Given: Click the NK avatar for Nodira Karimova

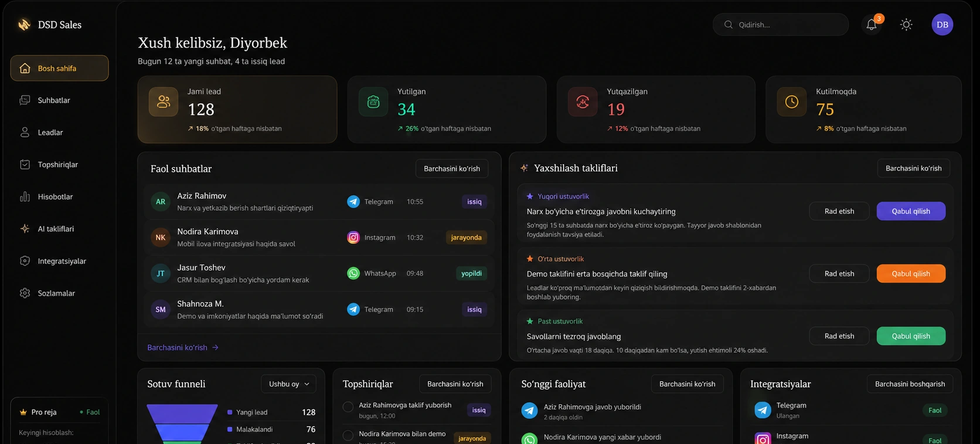Looking at the screenshot, I should [161, 238].
